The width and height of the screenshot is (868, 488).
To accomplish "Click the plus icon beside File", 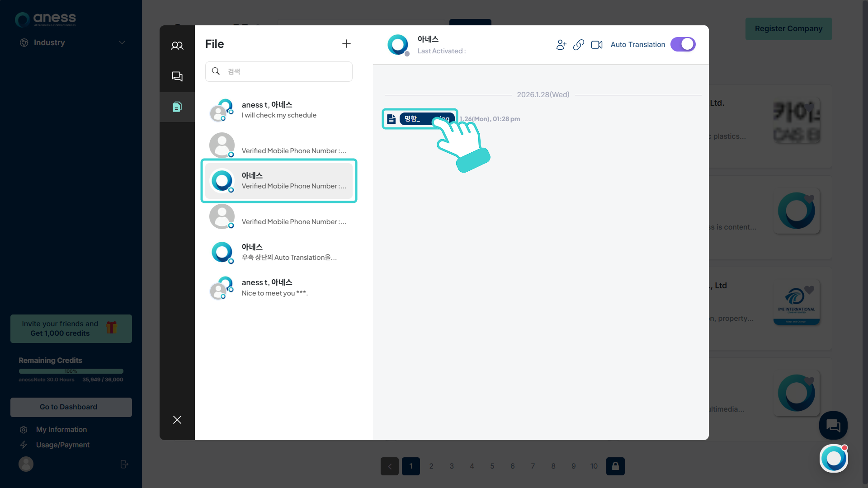I will tap(346, 44).
